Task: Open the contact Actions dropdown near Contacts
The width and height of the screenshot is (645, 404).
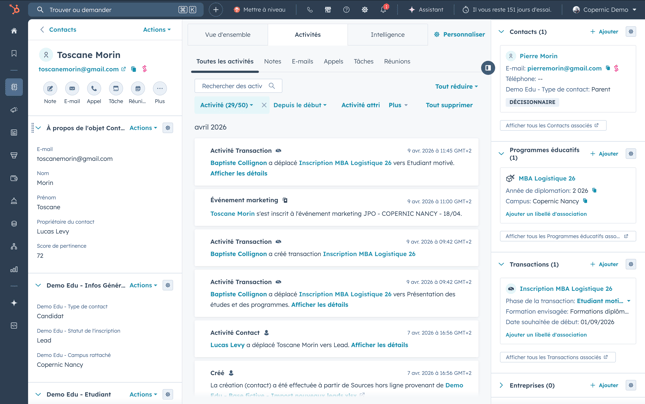Action: (157, 30)
